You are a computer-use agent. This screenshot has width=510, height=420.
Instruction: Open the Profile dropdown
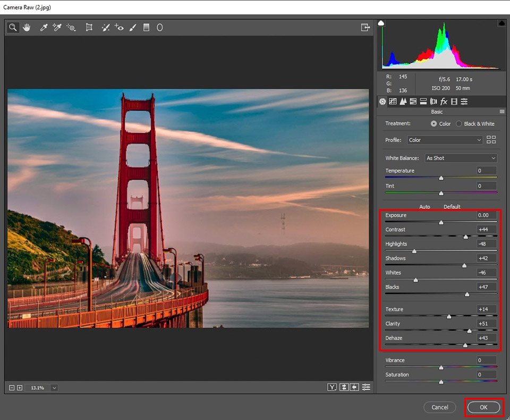click(445, 140)
